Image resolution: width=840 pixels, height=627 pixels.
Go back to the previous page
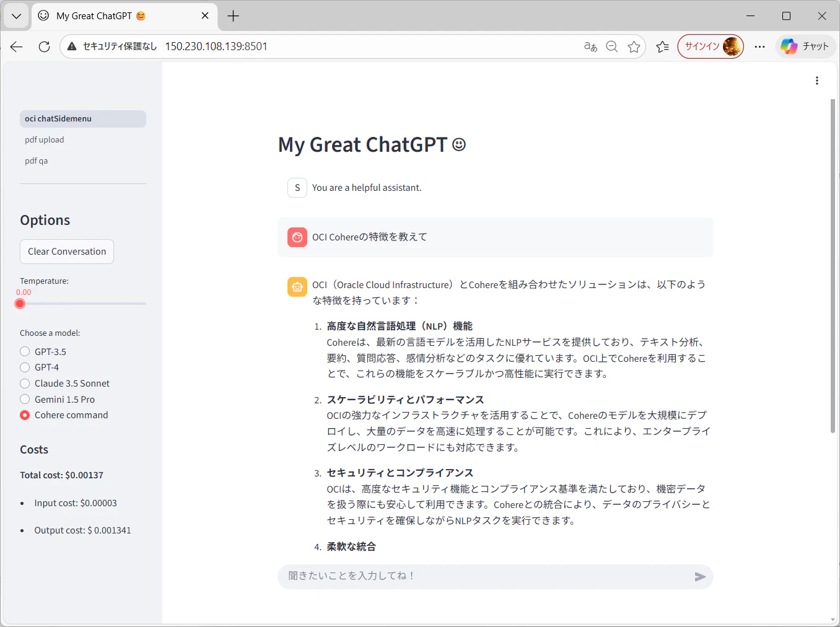click(17, 46)
